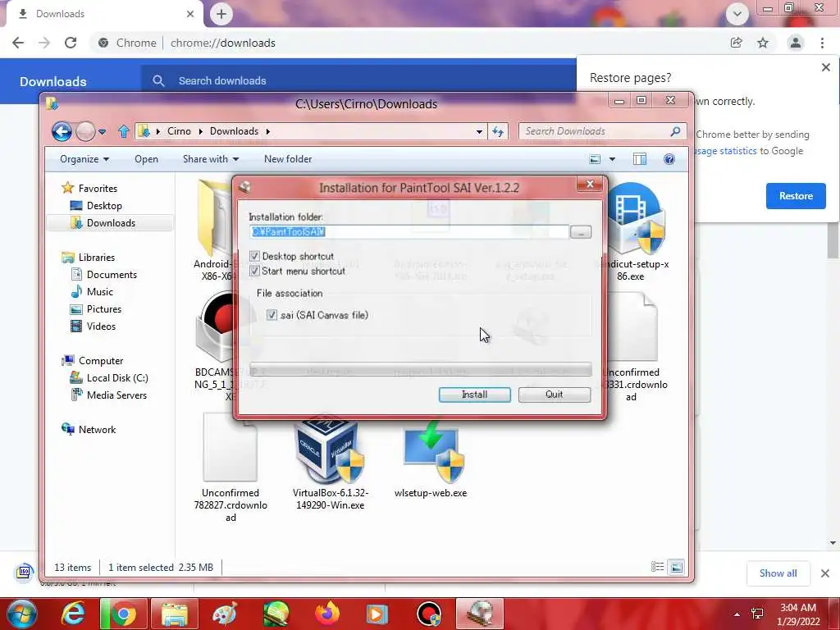This screenshot has height=630, width=840.
Task: Click the Explorer Back arrow button
Action: [x=62, y=131]
